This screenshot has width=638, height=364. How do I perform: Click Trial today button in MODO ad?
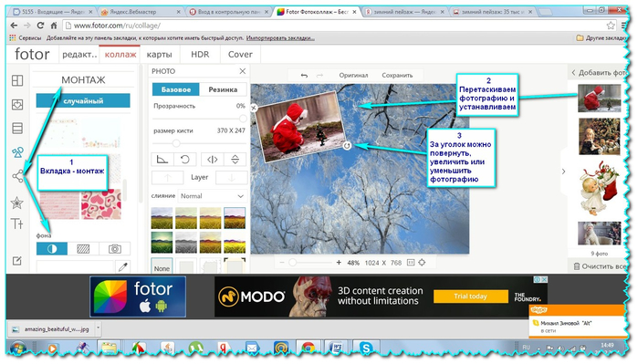470,296
